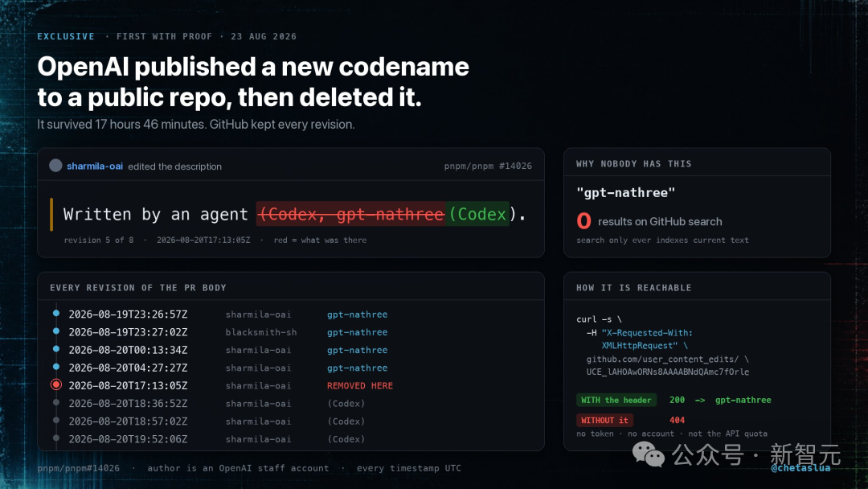Click timestamp 2026-08-19T23:27:02Z in revision list
868x489 pixels.
coord(128,332)
